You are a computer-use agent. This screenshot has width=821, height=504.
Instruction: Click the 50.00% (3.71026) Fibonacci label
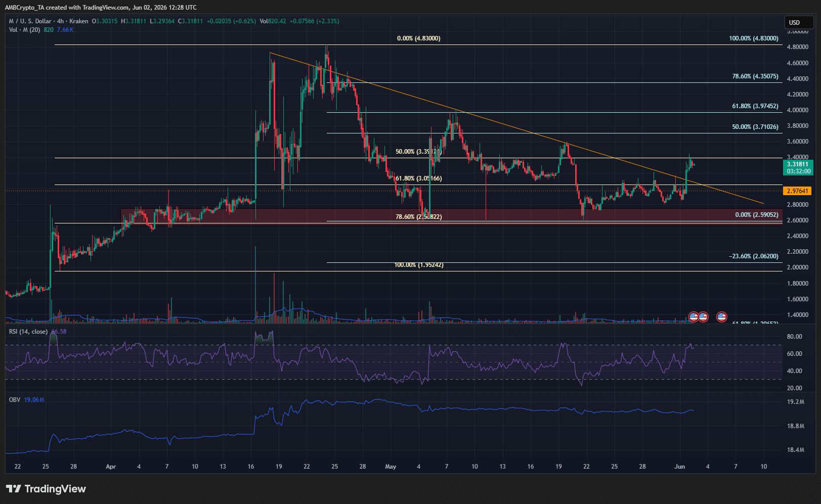tap(755, 127)
